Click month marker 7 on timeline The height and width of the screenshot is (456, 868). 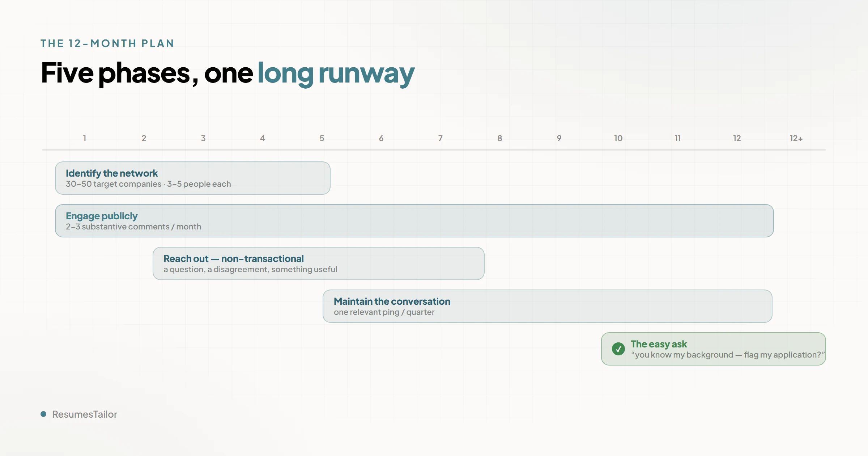pos(441,138)
